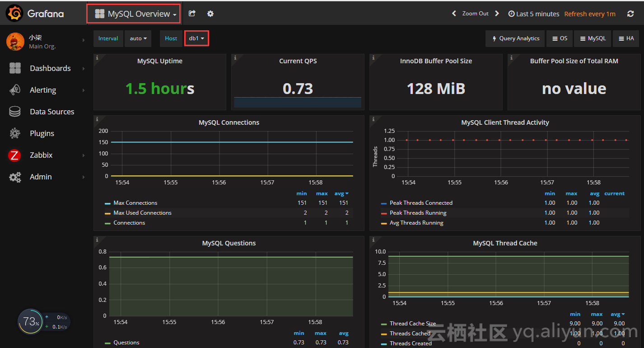Click the Alerting megaphone icon
Image resolution: width=644 pixels, height=348 pixels.
(x=15, y=90)
